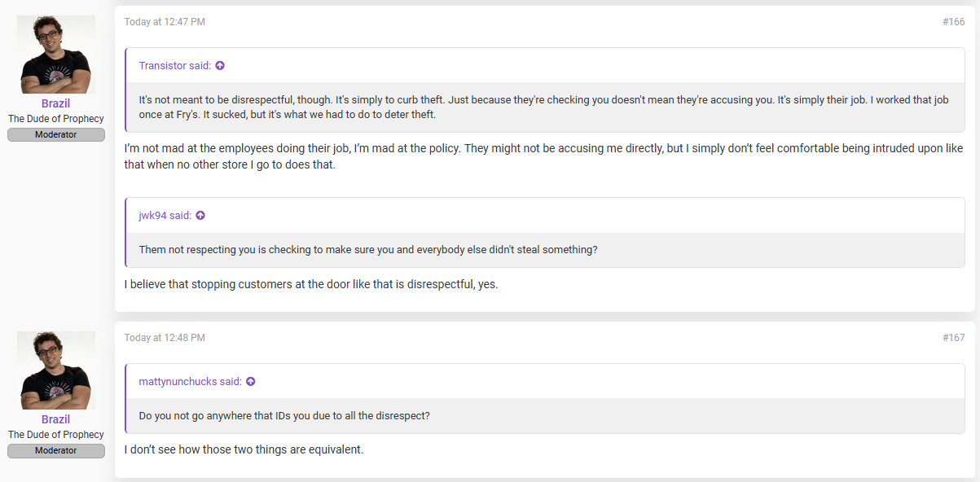Open Brazil username link on post #166
980x482 pixels.
(56, 104)
